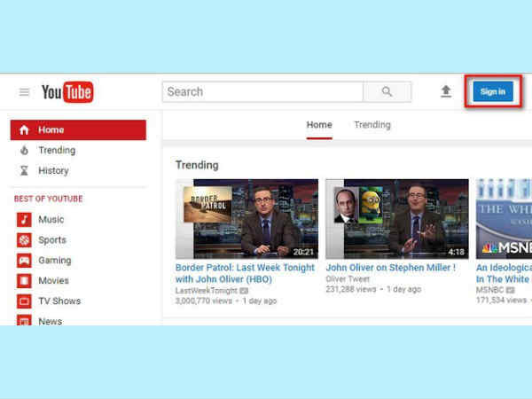The height and width of the screenshot is (399, 532).
Task: Click the 4:18 duration badge
Action: [456, 252]
